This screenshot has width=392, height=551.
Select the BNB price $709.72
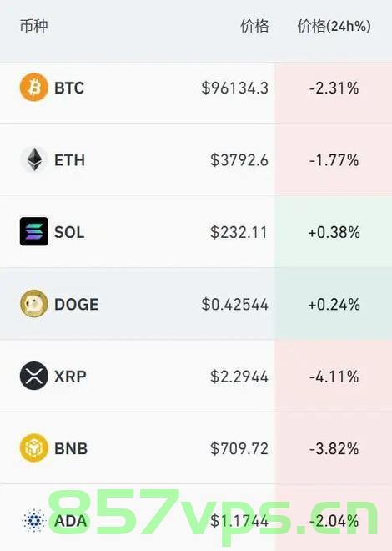coord(239,448)
